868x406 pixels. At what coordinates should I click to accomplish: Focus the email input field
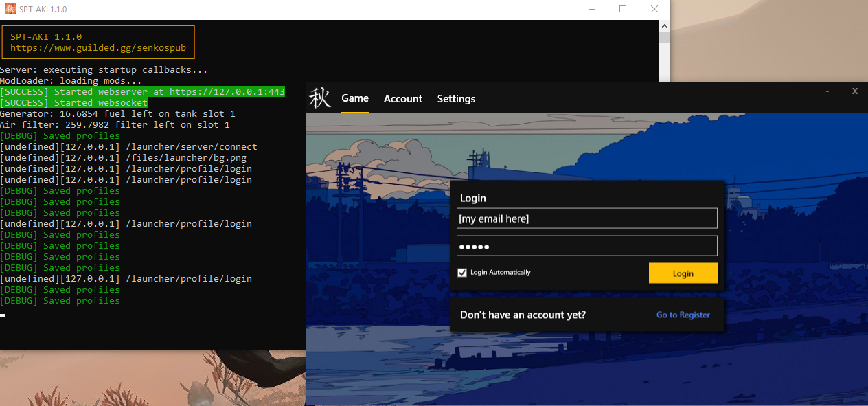pyautogui.click(x=587, y=218)
